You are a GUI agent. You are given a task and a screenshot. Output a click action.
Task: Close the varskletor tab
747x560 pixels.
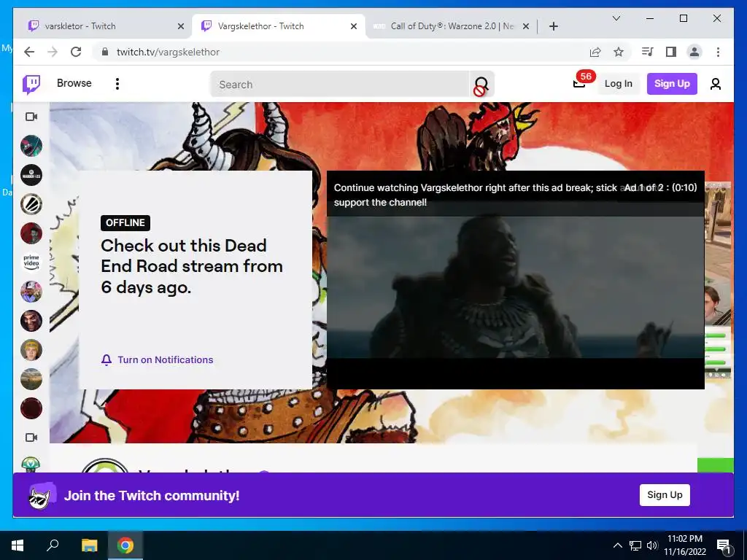click(x=181, y=26)
